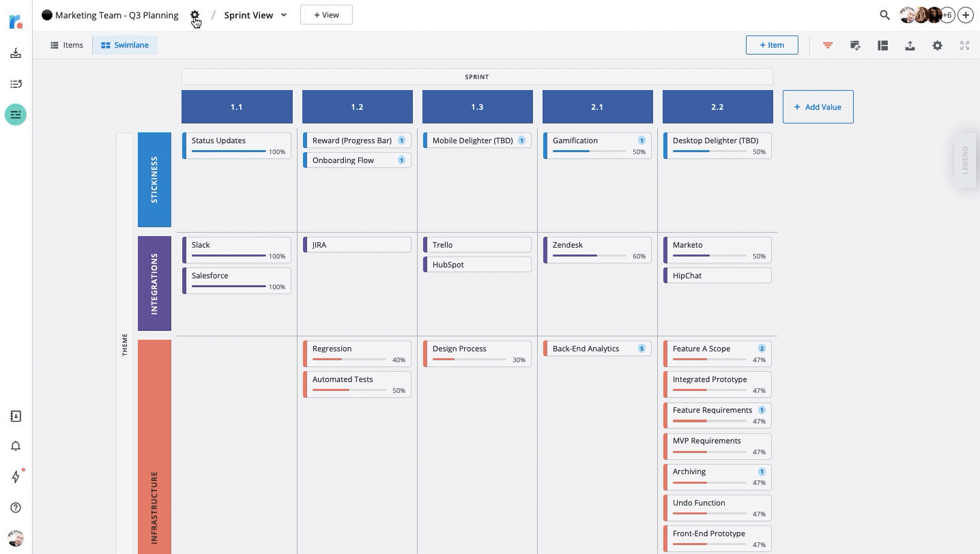Show the +6 additional collaborators
The height and width of the screenshot is (554, 980).
[947, 15]
